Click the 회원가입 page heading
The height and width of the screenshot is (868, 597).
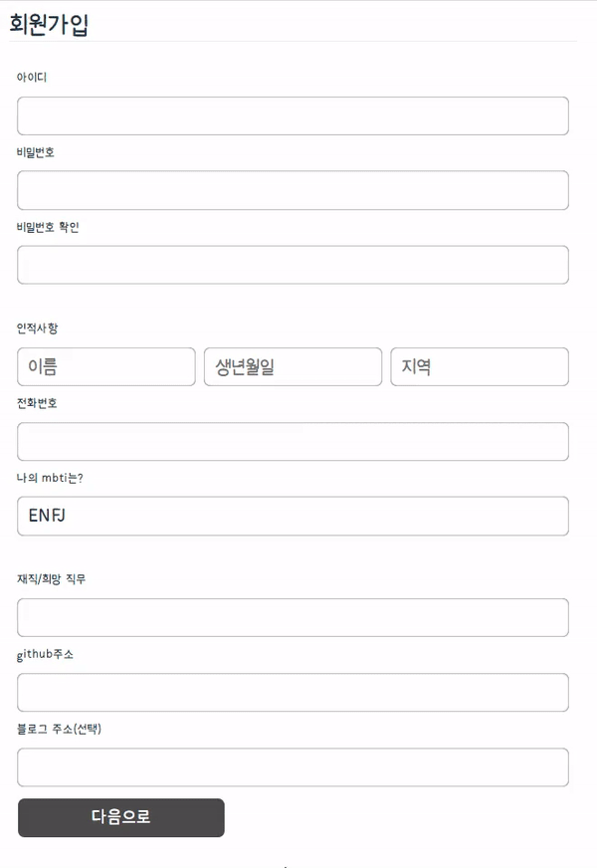(49, 24)
